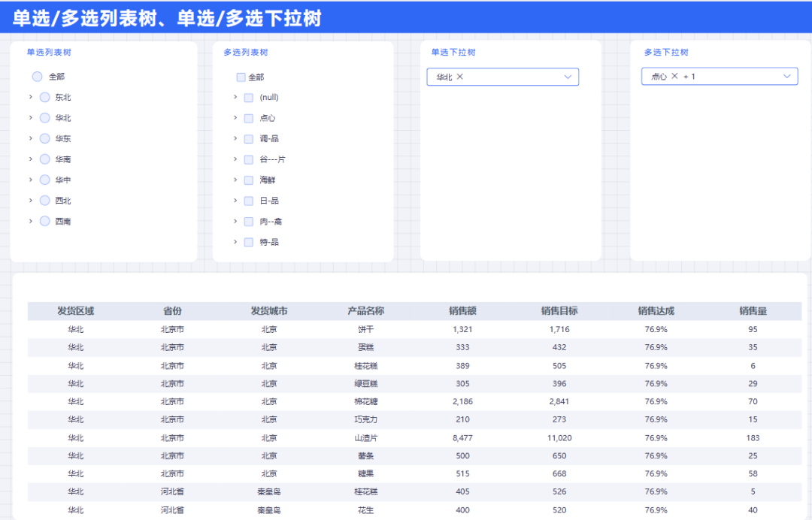This screenshot has width=812, height=520.
Task: Expand the 肉--禽 tree node
Action: click(235, 221)
